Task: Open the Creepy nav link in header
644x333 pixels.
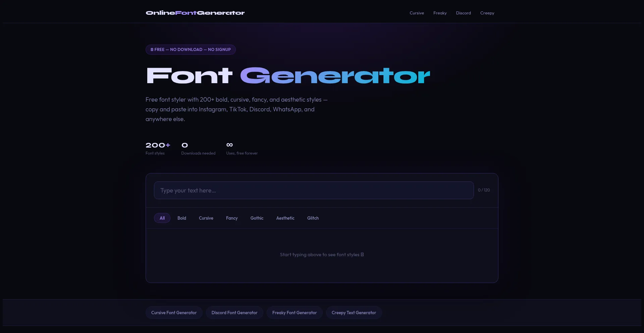Action: (x=487, y=13)
